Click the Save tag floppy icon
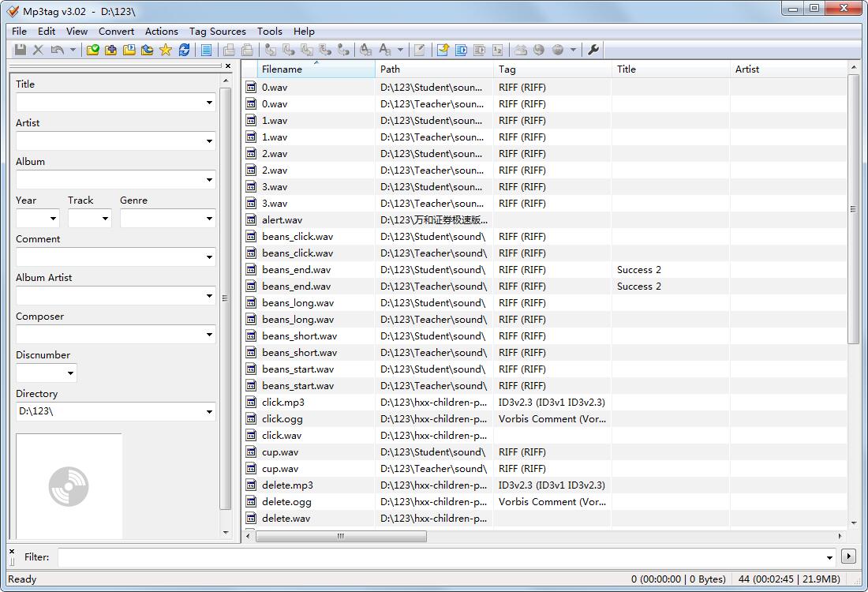 pyautogui.click(x=20, y=50)
